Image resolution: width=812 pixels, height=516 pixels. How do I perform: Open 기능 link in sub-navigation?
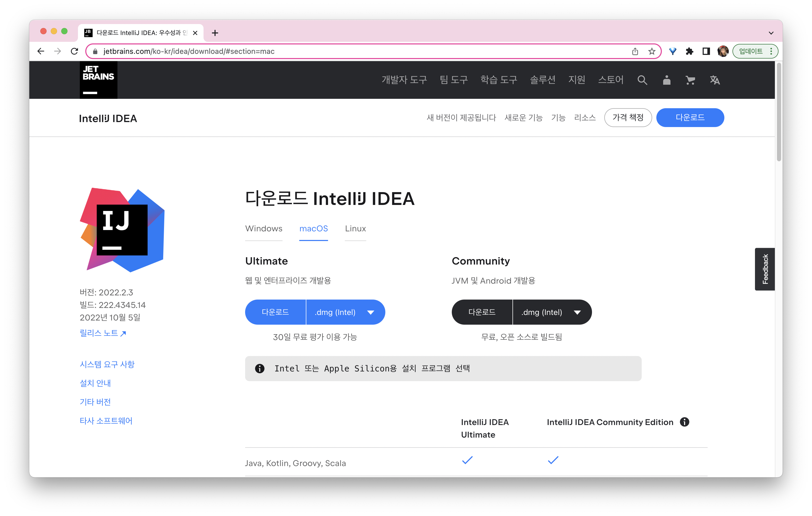point(558,117)
